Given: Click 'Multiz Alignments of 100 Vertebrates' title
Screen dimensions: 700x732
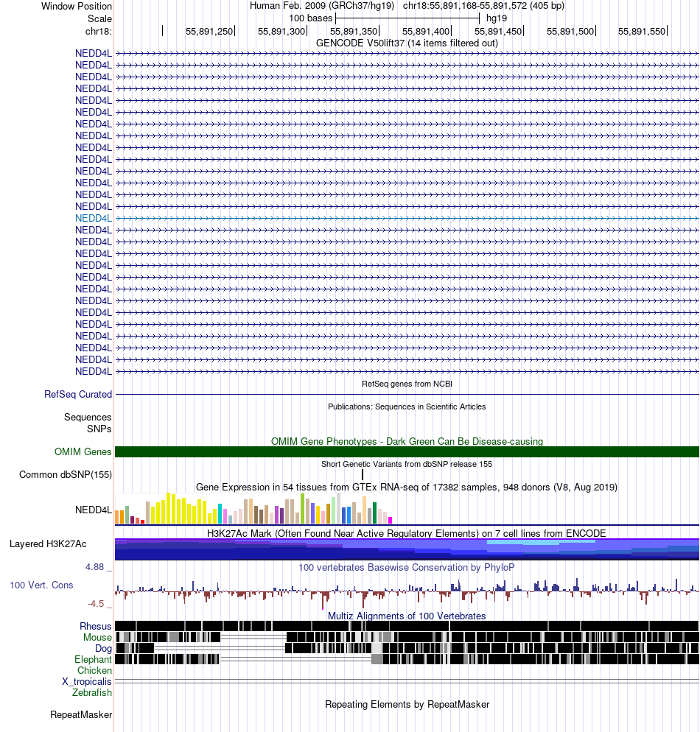Looking at the screenshot, I should [407, 616].
